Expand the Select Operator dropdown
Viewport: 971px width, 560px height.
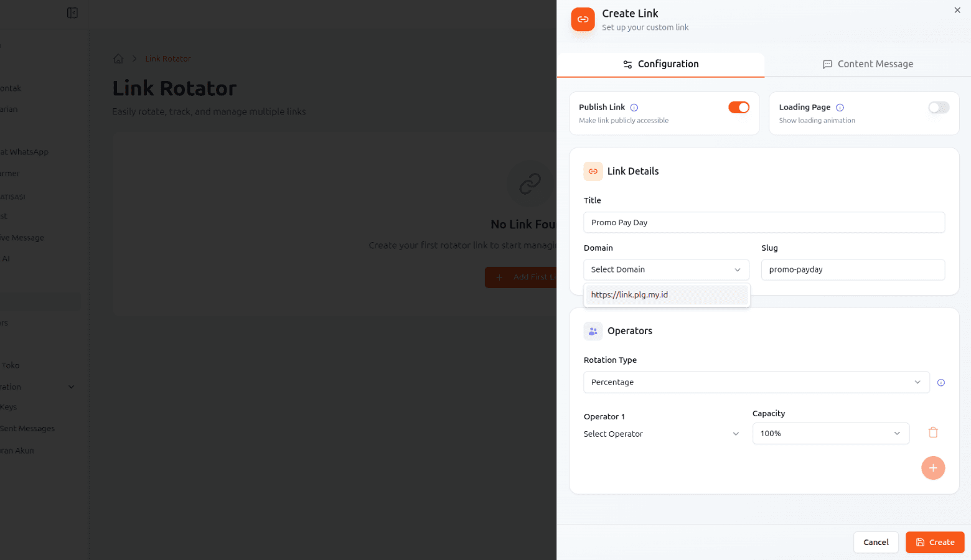coord(661,434)
